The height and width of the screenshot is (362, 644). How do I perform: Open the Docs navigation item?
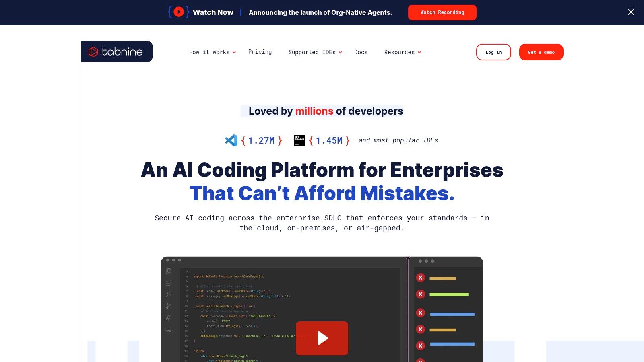pos(361,52)
